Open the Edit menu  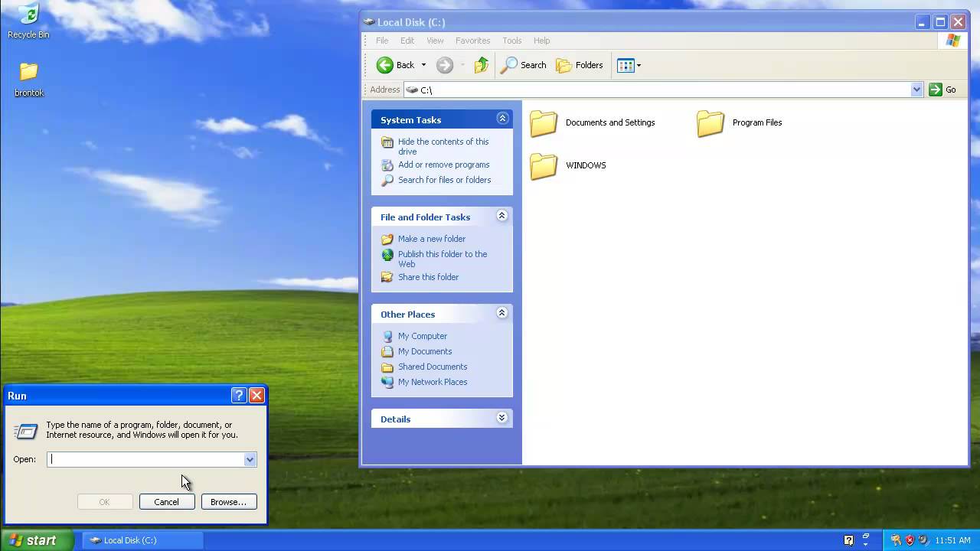[x=407, y=41]
